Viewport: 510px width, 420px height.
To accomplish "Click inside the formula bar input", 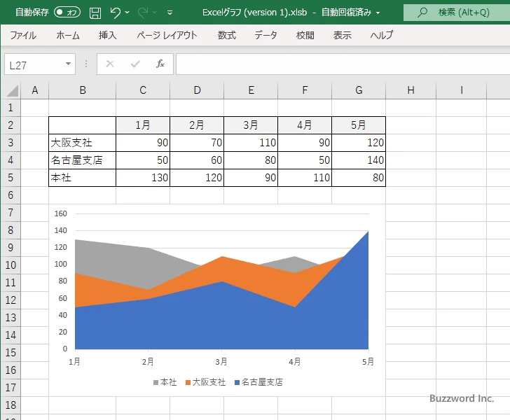I will (343, 64).
